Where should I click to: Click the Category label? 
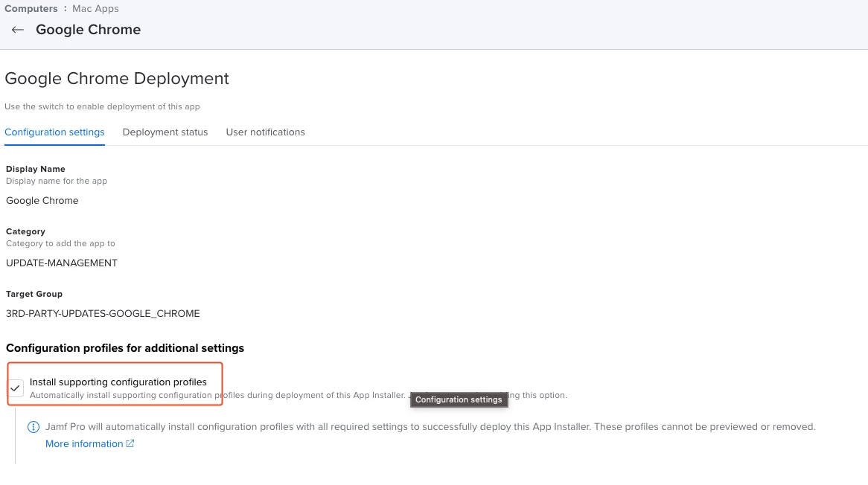pos(25,231)
